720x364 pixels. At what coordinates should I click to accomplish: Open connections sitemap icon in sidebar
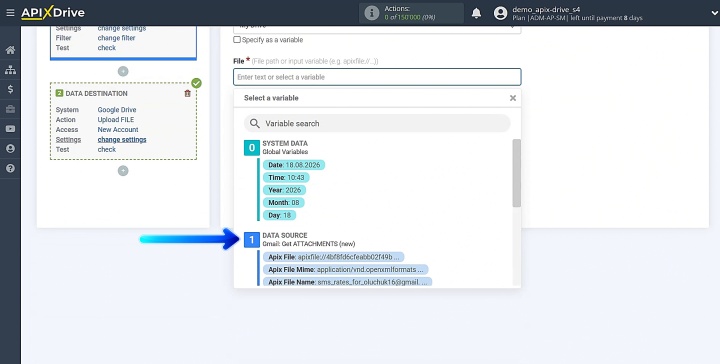pos(10,70)
